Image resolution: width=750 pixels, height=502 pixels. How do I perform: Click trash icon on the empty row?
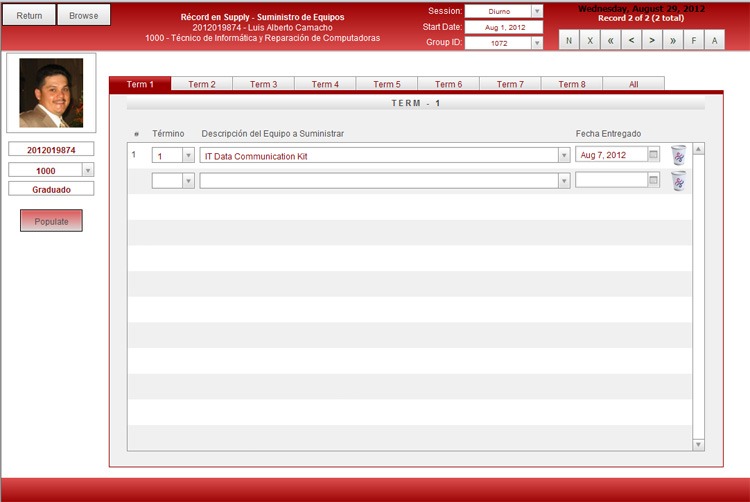point(678,181)
